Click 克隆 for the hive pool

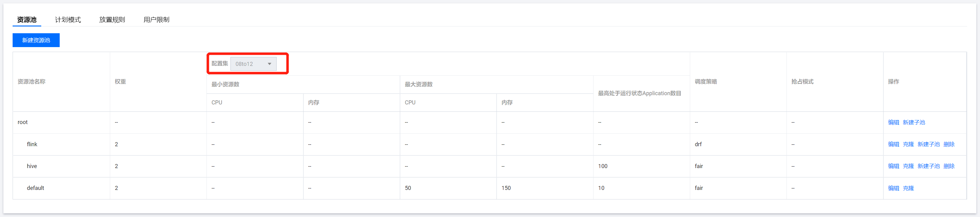click(908, 166)
